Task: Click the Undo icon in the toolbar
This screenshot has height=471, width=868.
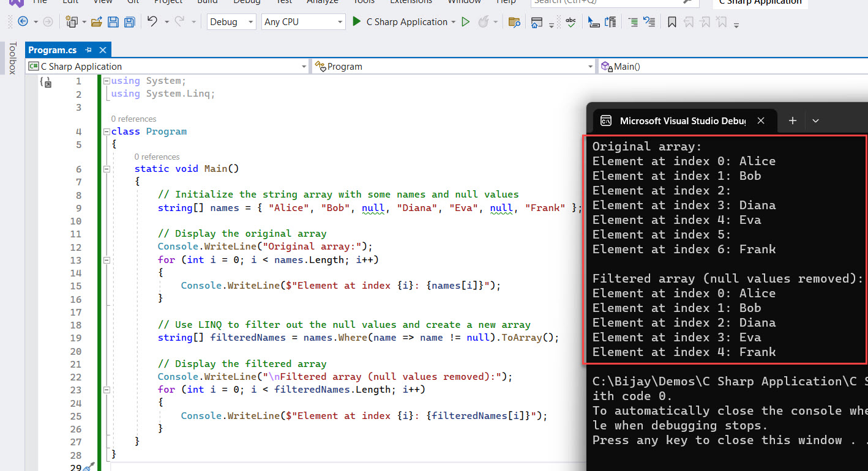Action: pyautogui.click(x=152, y=22)
